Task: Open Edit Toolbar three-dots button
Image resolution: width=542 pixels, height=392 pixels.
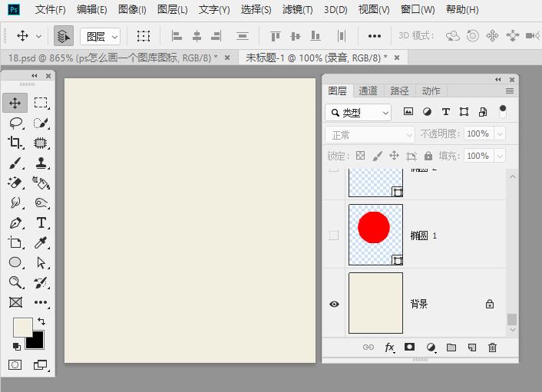Action: pos(41,302)
